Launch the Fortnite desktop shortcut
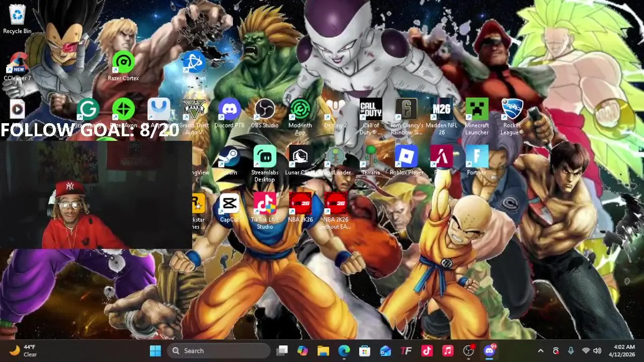The image size is (644, 362). 477,160
